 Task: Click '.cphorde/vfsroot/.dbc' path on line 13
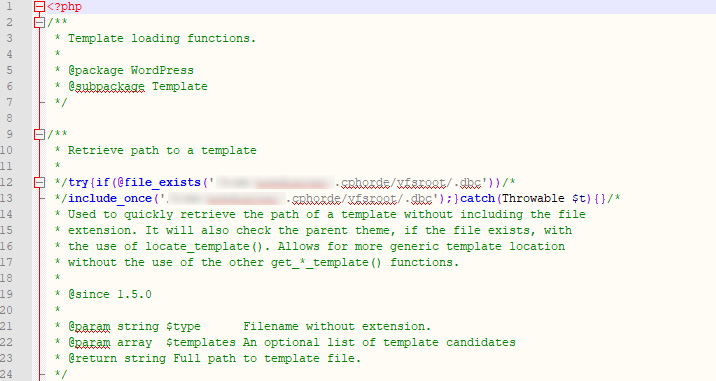pyautogui.click(x=359, y=199)
